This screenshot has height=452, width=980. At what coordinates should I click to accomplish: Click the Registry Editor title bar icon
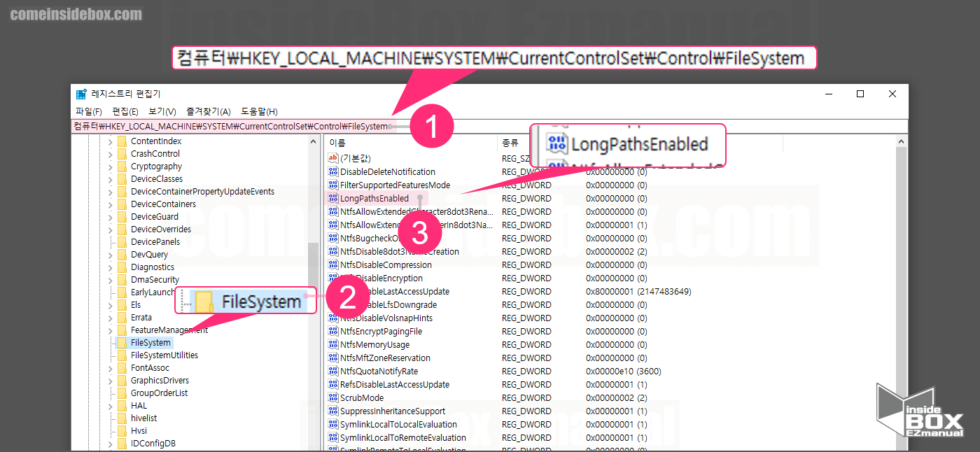pyautogui.click(x=81, y=94)
